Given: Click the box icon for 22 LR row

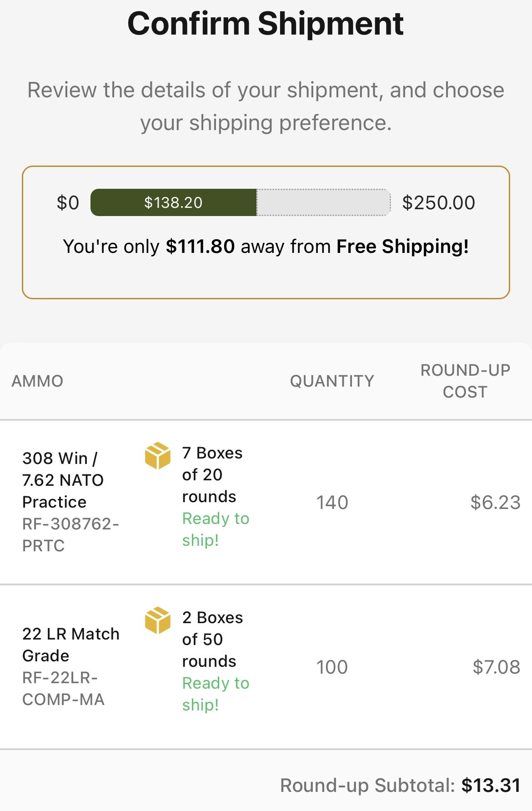Looking at the screenshot, I should pyautogui.click(x=157, y=620).
